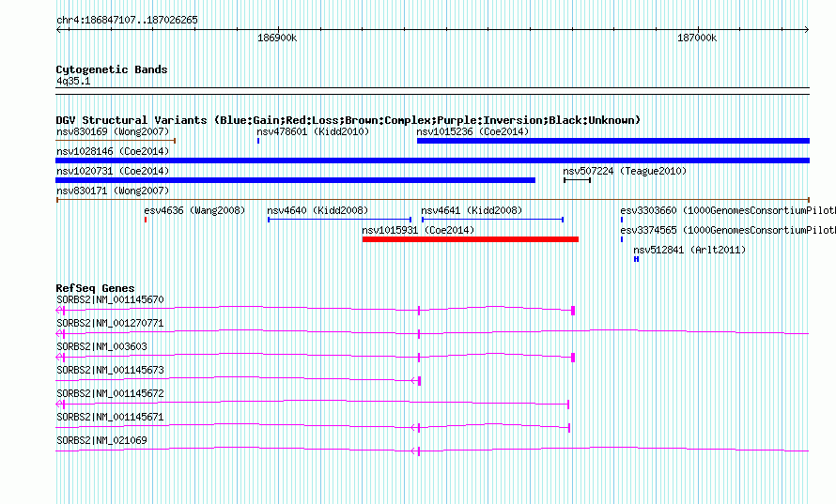Click the right arrow of the ruler
Viewport: 836px width, 504px height.
(806, 30)
